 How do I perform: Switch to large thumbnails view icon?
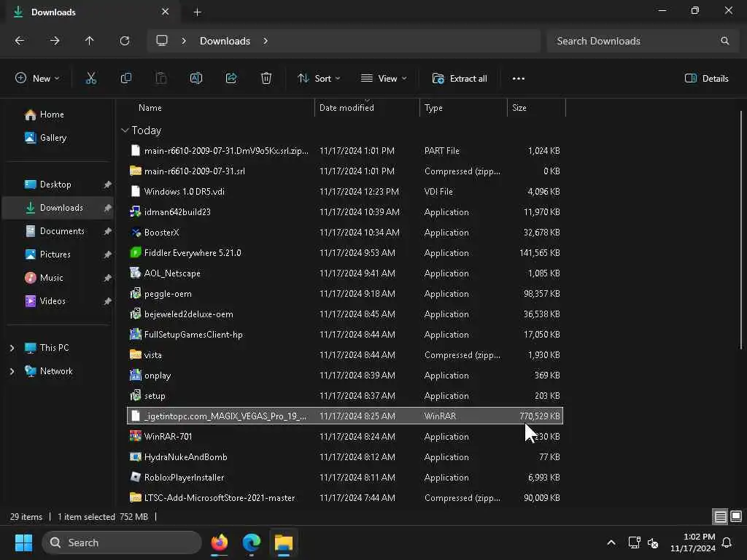[x=736, y=516]
